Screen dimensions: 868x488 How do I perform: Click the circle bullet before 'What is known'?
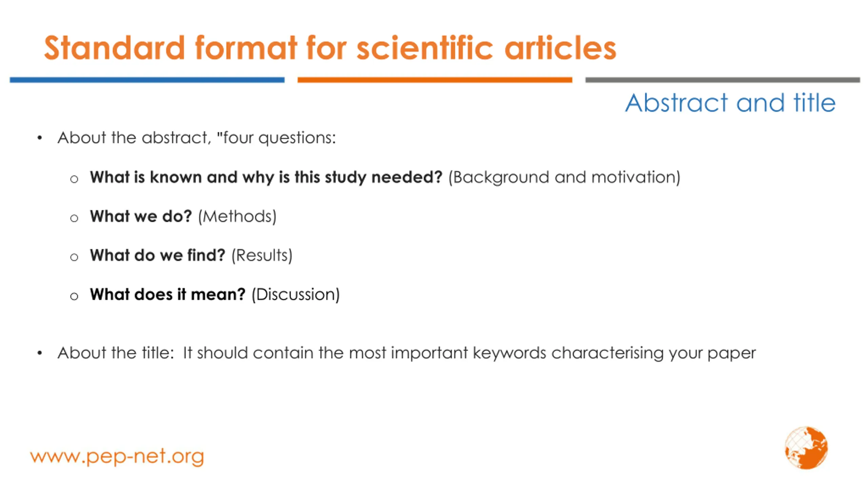tap(74, 179)
